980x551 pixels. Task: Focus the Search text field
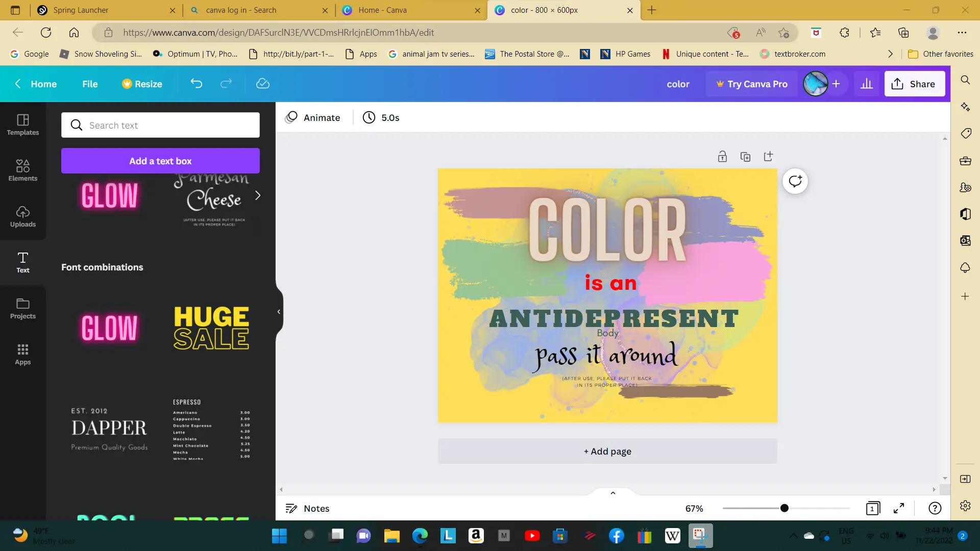click(160, 125)
